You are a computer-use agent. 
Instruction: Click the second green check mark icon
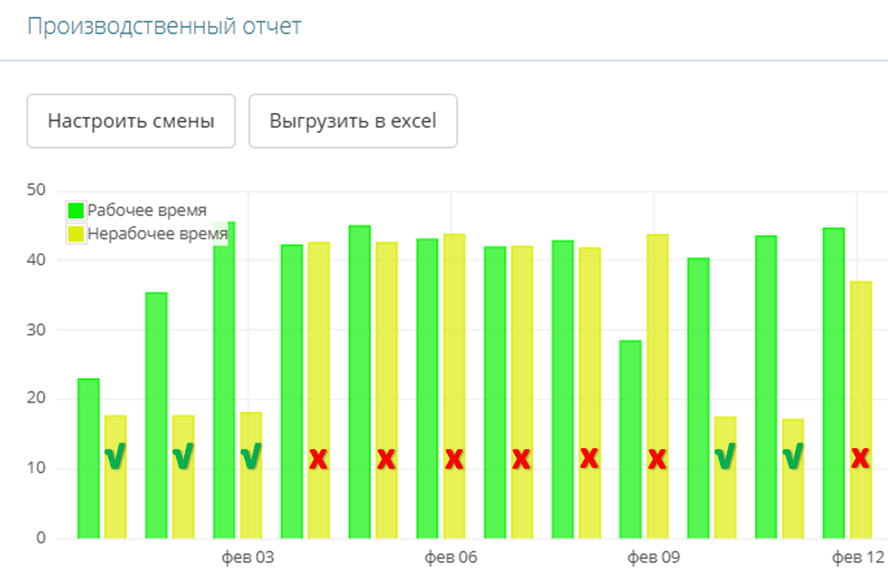pos(183,457)
